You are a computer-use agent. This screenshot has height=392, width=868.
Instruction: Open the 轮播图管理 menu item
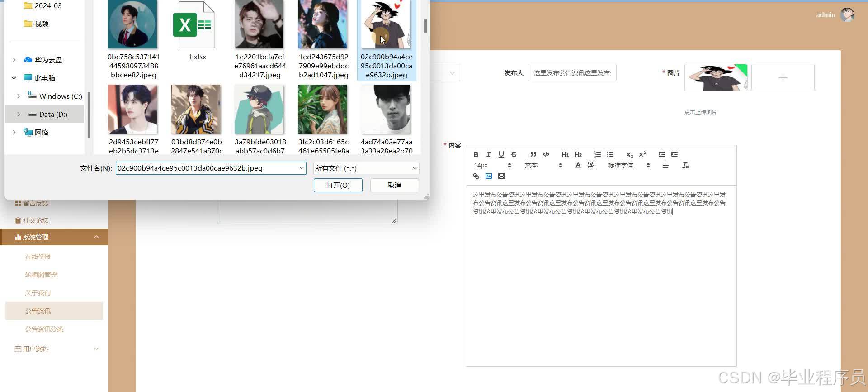click(41, 275)
